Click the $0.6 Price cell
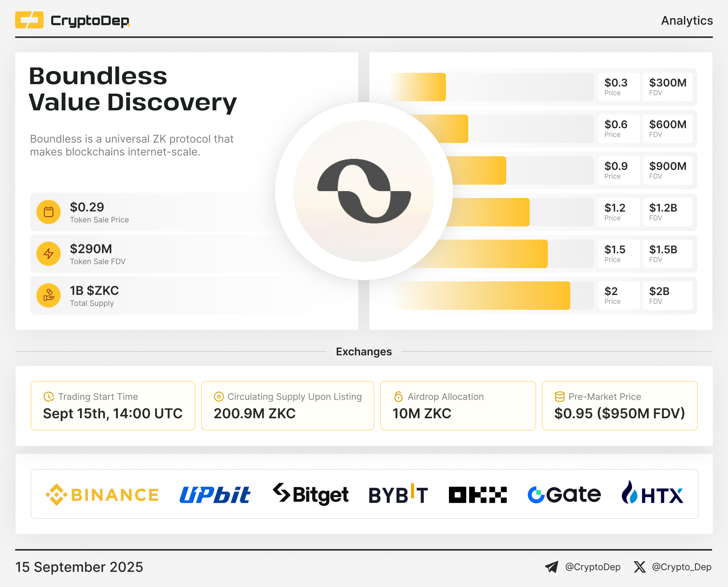The image size is (728, 587). tap(619, 129)
